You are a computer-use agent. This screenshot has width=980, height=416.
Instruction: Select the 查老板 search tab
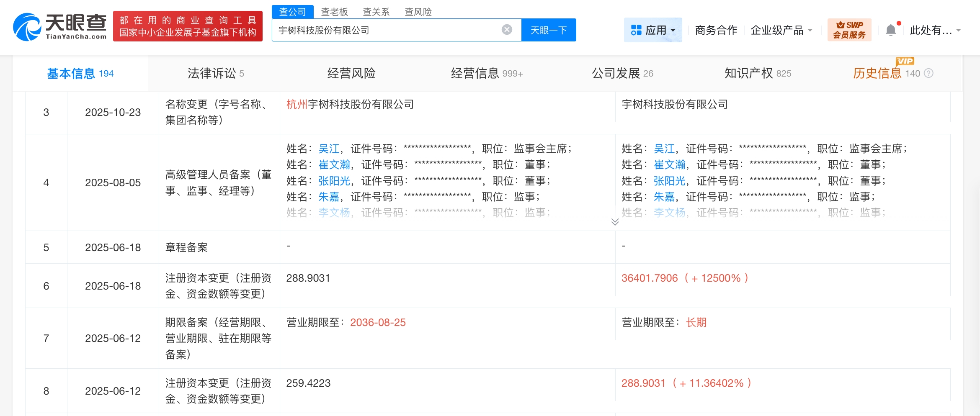pyautogui.click(x=334, y=12)
